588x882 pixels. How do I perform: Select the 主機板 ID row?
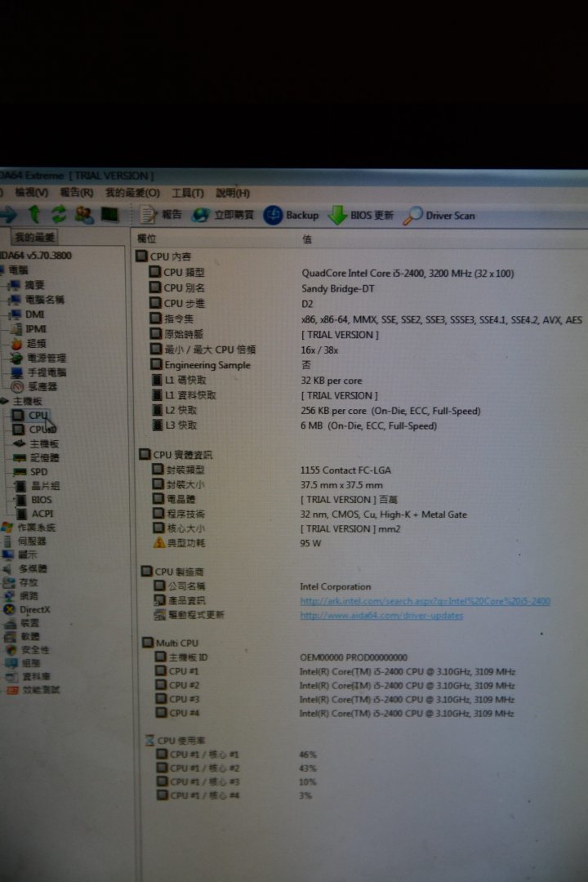point(281,657)
